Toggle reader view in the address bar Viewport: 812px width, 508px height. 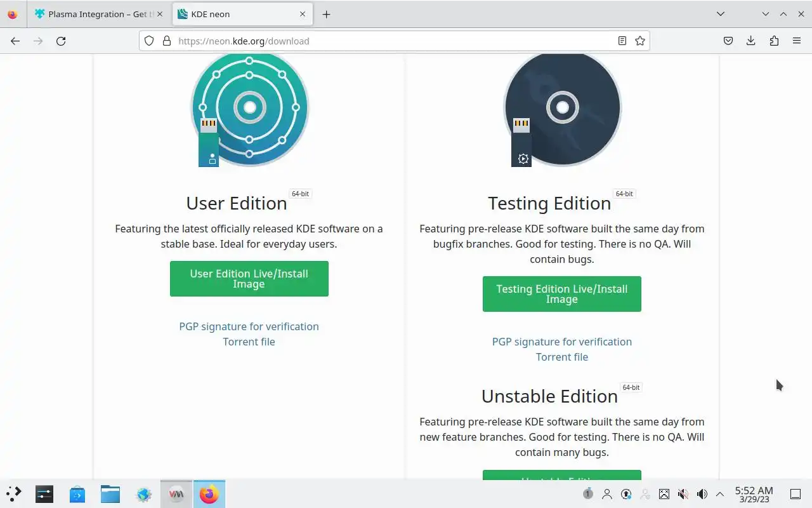(622, 41)
